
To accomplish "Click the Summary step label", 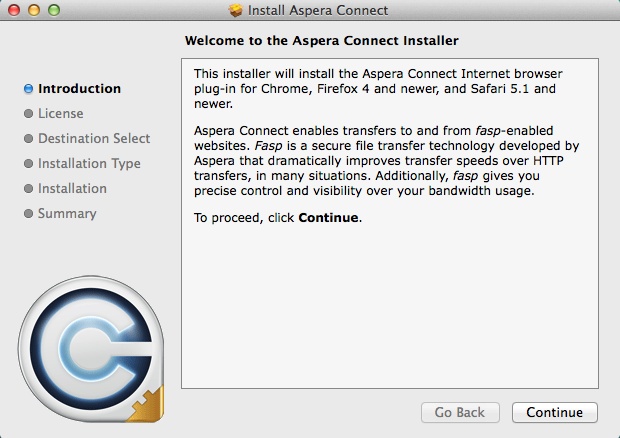I will (67, 213).
